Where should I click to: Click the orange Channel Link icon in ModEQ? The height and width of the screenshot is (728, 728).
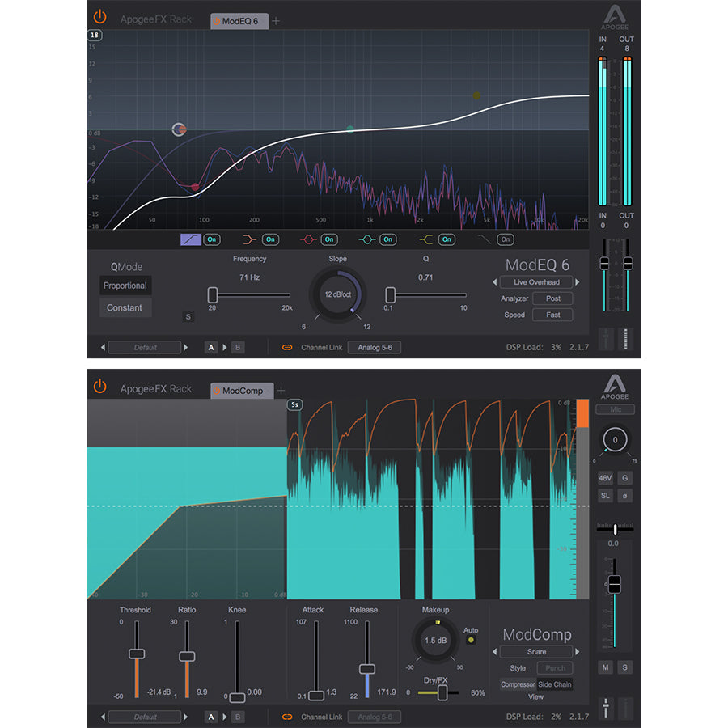point(286,348)
